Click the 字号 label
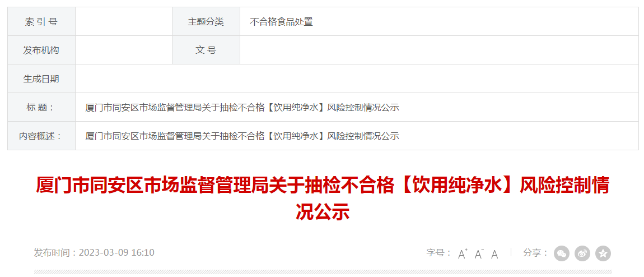The width and height of the screenshot is (644, 277). coord(438,253)
